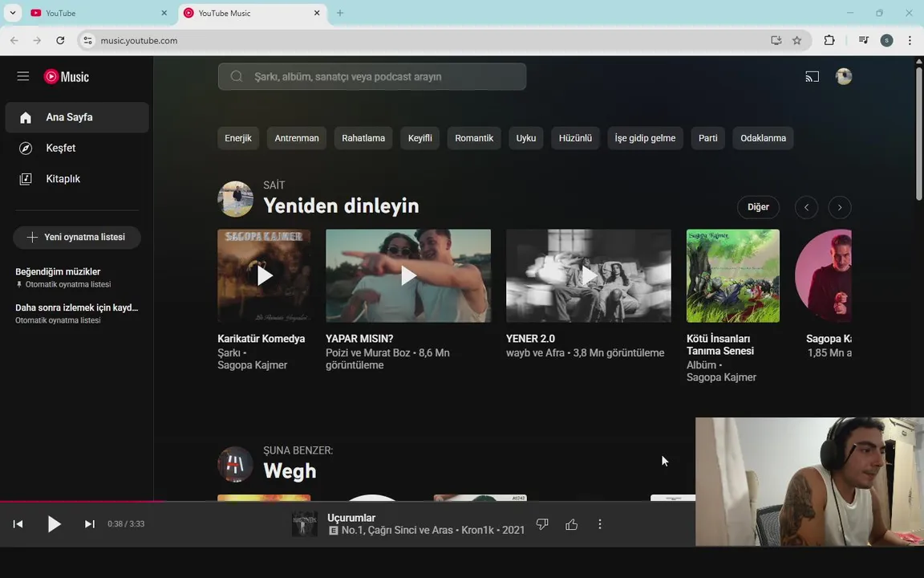Image resolution: width=924 pixels, height=578 pixels.
Task: Dislike the song Uçurumlar
Action: (542, 523)
